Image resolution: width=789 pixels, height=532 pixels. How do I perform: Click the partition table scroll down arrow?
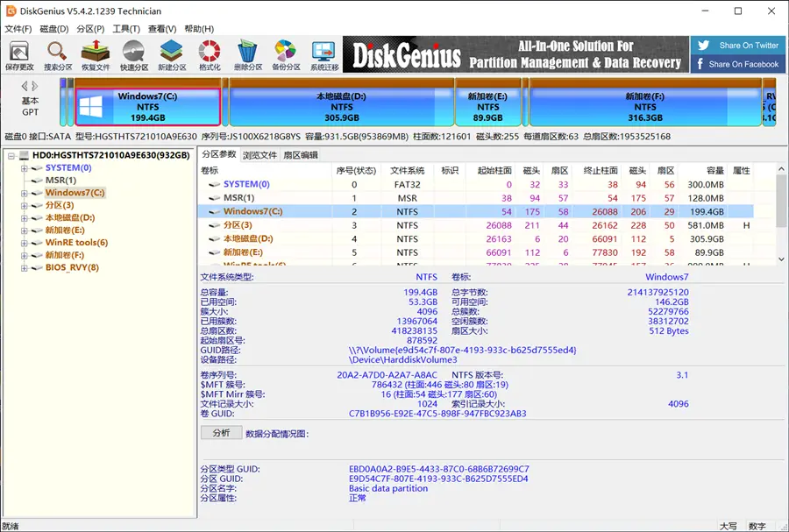(781, 259)
